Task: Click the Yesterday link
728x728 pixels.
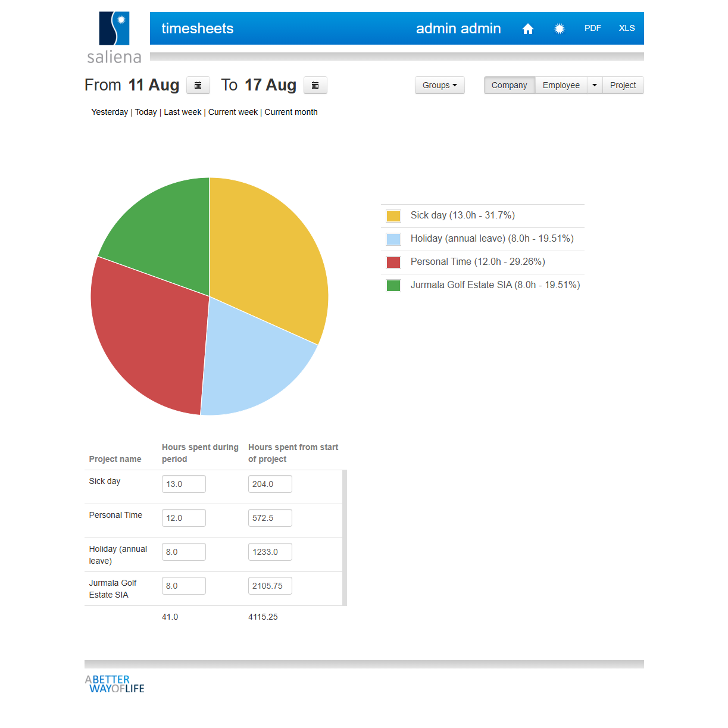Action: tap(109, 112)
